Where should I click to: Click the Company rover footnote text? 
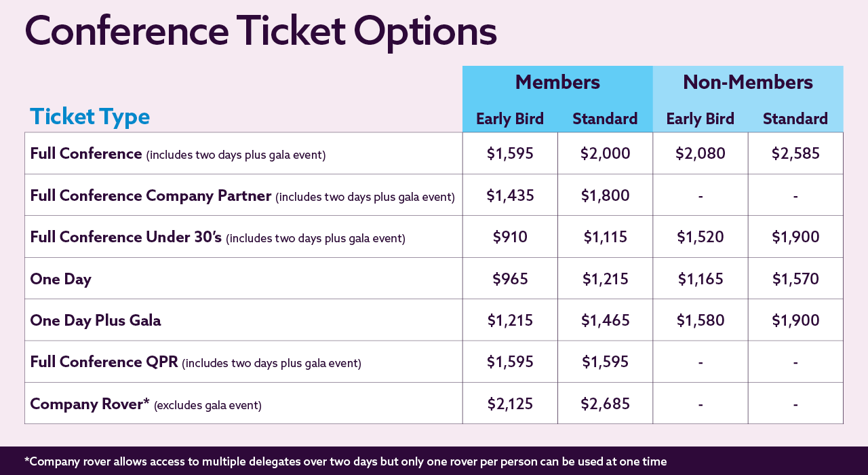pos(345,461)
